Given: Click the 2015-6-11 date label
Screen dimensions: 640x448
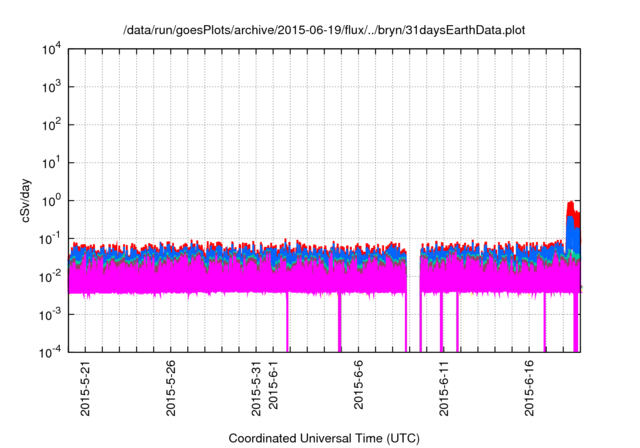Looking at the screenshot, I should tap(444, 388).
